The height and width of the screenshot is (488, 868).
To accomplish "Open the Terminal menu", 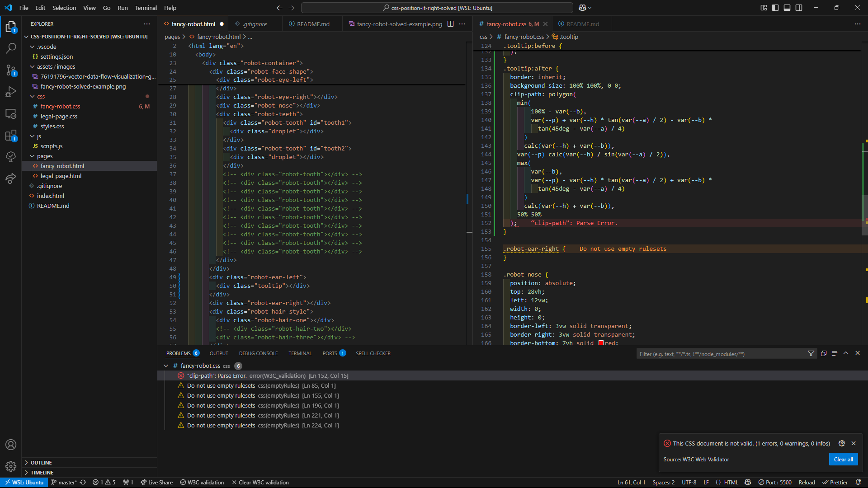I will pos(146,8).
